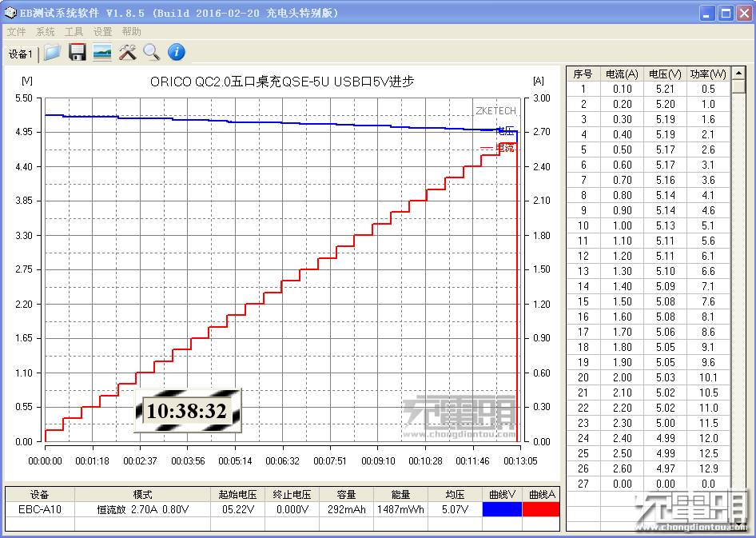Image resolution: width=756 pixels, height=538 pixels.
Task: Click the table scrollbar up arrow
Action: [x=738, y=74]
